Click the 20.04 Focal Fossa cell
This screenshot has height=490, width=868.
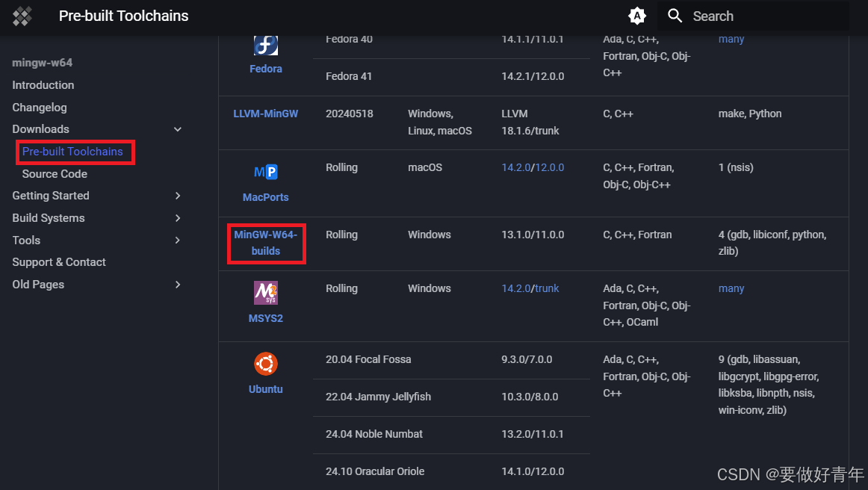pyautogui.click(x=368, y=359)
